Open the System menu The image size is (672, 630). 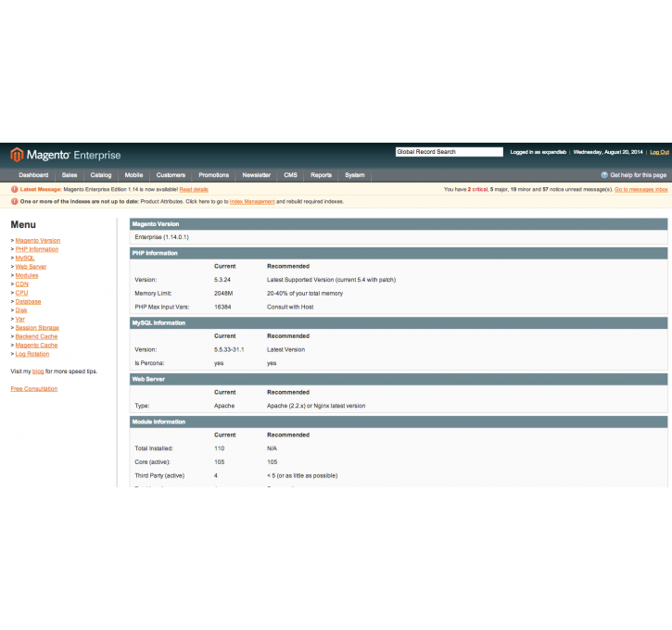click(x=355, y=175)
